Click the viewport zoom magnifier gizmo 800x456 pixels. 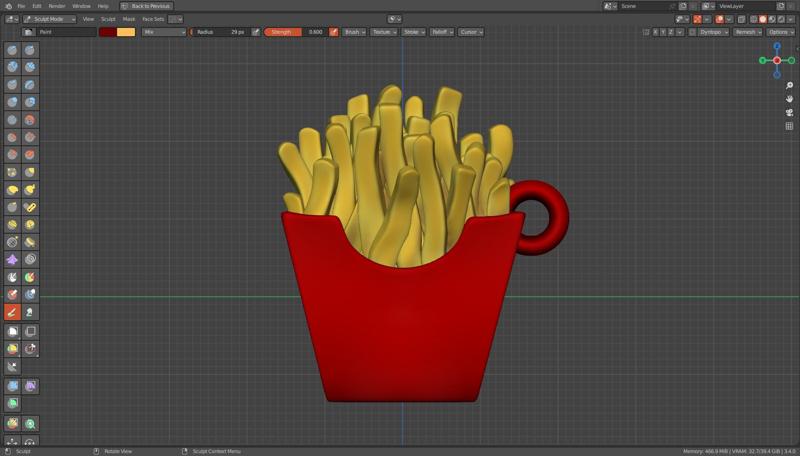click(789, 86)
